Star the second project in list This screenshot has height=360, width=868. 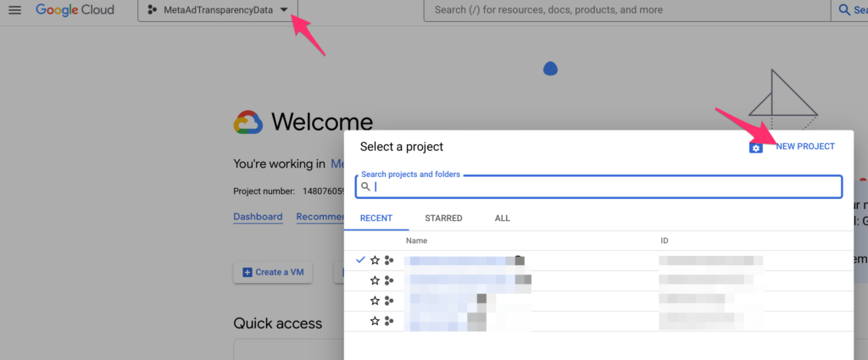coord(375,280)
